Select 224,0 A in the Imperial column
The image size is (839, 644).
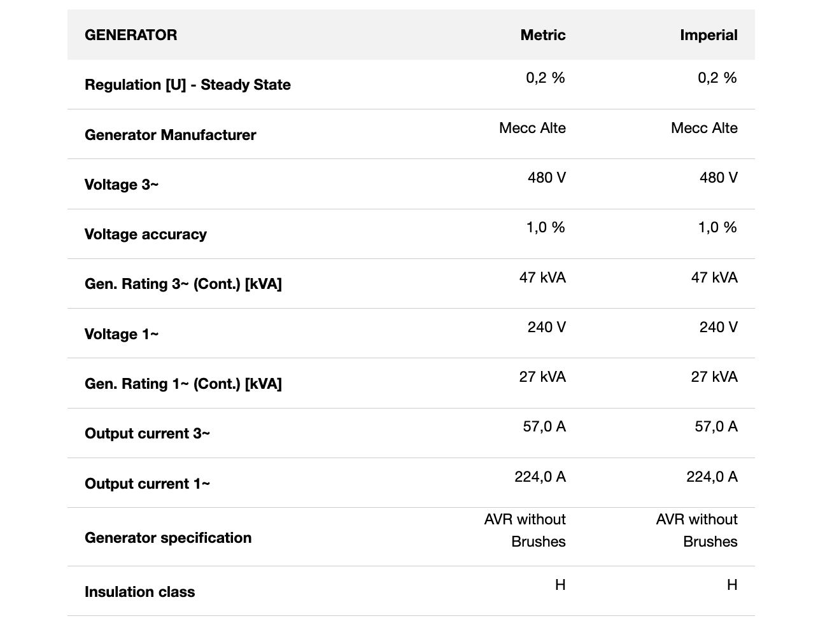[x=712, y=477]
